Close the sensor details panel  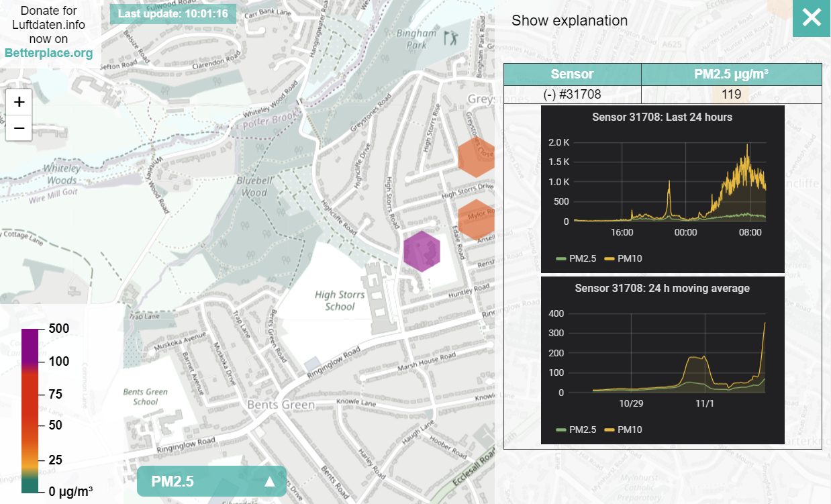click(812, 18)
